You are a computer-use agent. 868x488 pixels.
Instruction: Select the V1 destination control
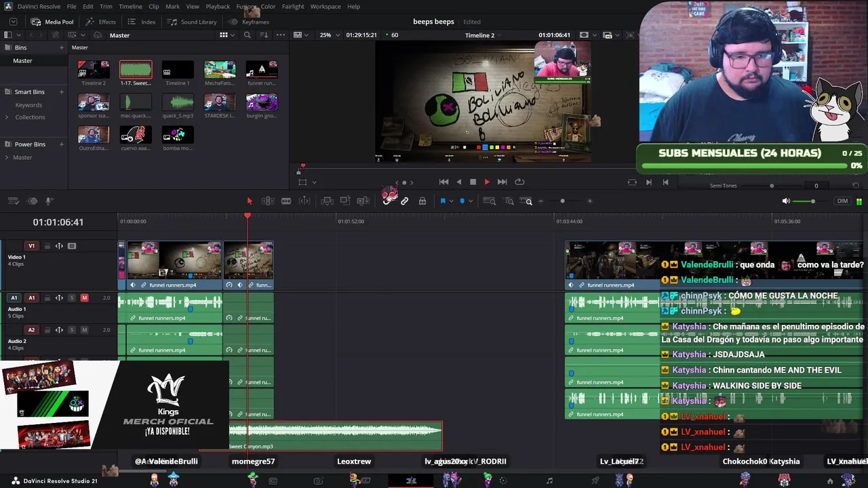[x=31, y=246]
